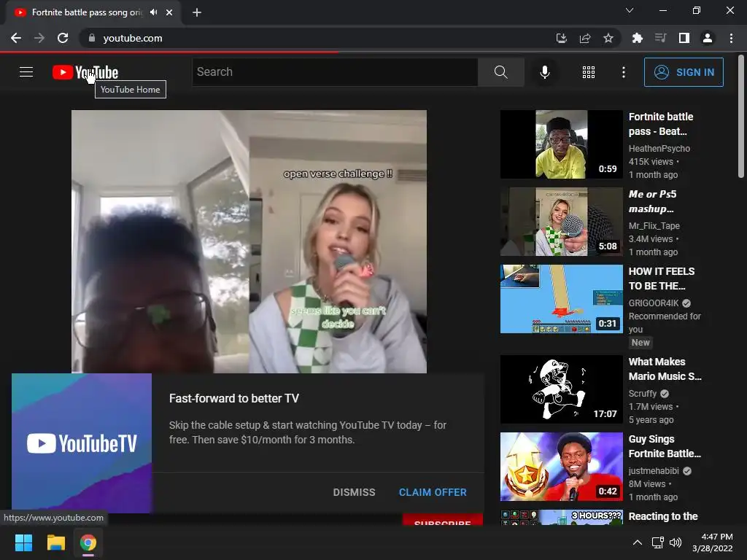Share this page using share icon

click(585, 38)
